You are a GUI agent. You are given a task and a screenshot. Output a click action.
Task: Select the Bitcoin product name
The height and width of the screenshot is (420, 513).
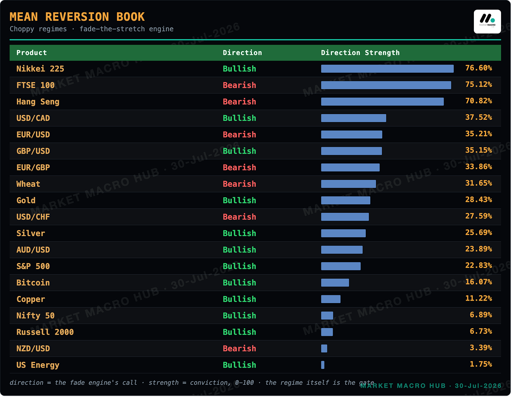pyautogui.click(x=33, y=283)
